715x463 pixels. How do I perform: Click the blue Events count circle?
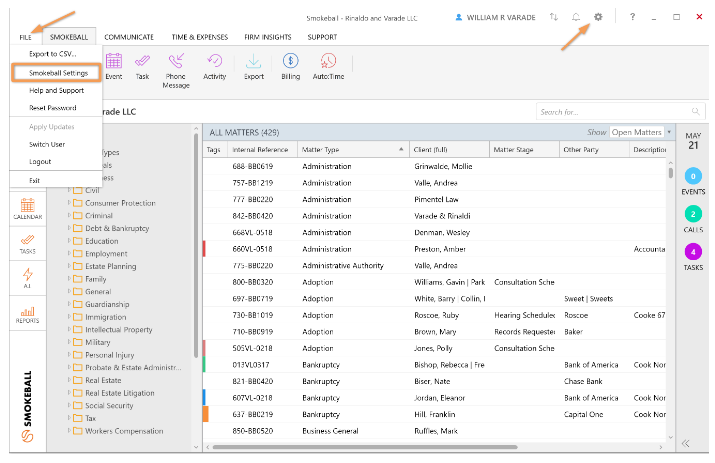point(693,176)
